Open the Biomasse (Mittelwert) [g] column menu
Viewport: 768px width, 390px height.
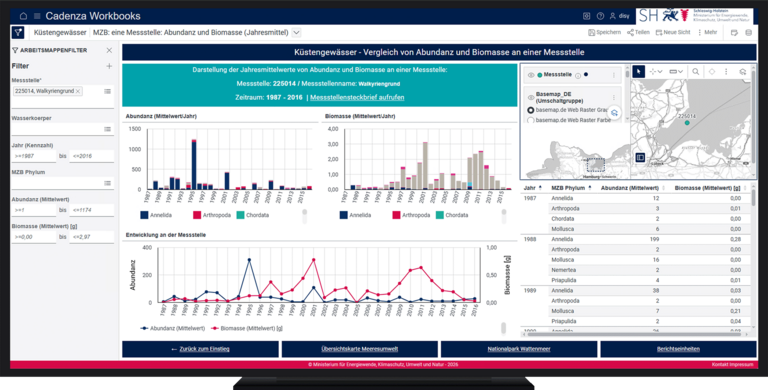[x=745, y=188]
